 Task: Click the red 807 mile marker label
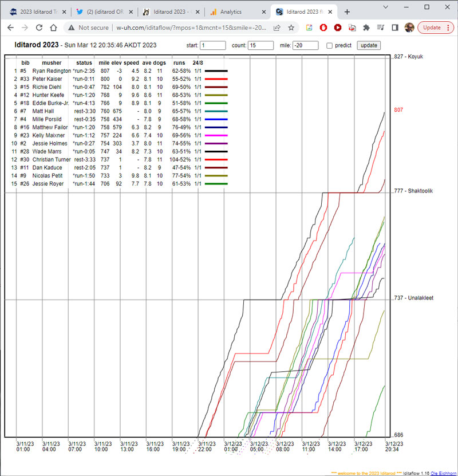tap(398, 110)
